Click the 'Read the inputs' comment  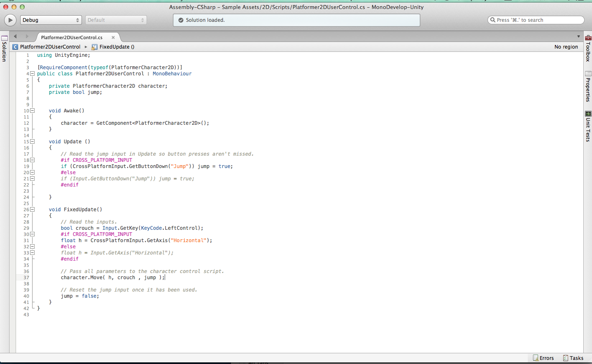tap(89, 222)
